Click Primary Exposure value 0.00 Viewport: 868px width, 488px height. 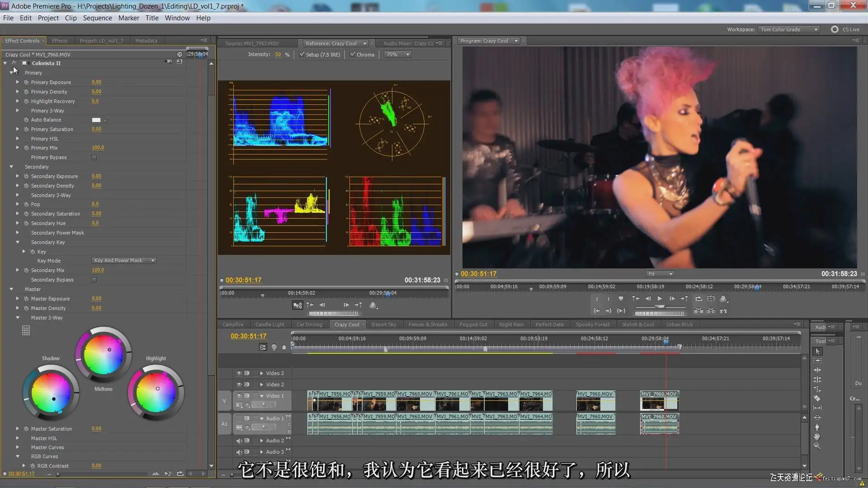[x=96, y=82]
